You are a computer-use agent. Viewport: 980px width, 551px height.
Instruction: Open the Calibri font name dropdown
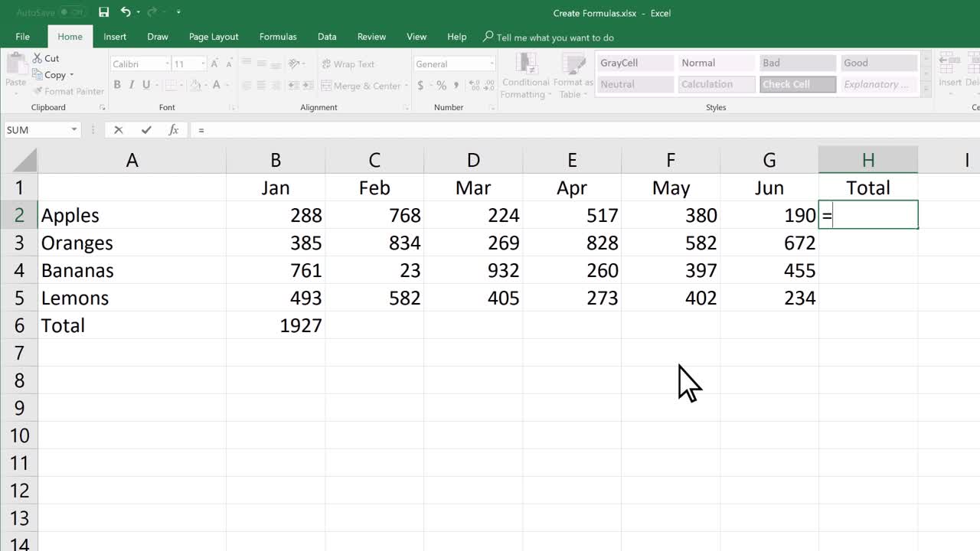[x=166, y=64]
